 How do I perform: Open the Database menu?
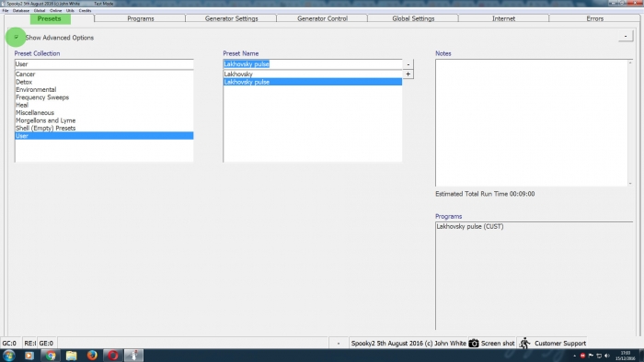[21, 11]
